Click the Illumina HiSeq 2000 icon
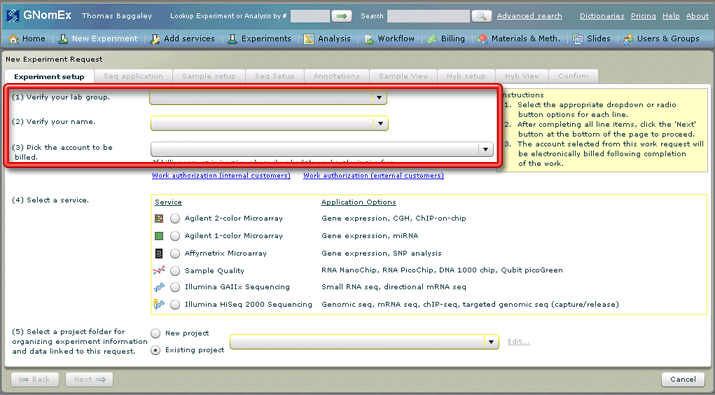The height and width of the screenshot is (395, 715). coord(159,304)
